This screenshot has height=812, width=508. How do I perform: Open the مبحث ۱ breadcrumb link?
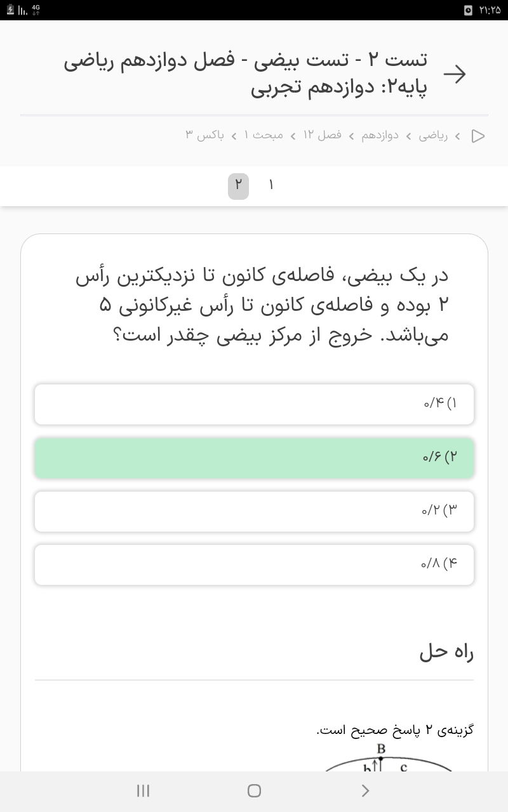pyautogui.click(x=264, y=135)
